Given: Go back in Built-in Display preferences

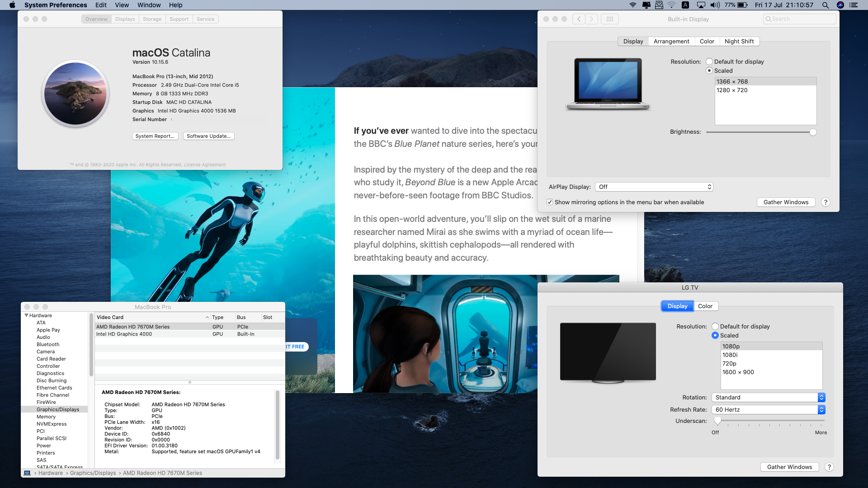Looking at the screenshot, I should click(579, 19).
